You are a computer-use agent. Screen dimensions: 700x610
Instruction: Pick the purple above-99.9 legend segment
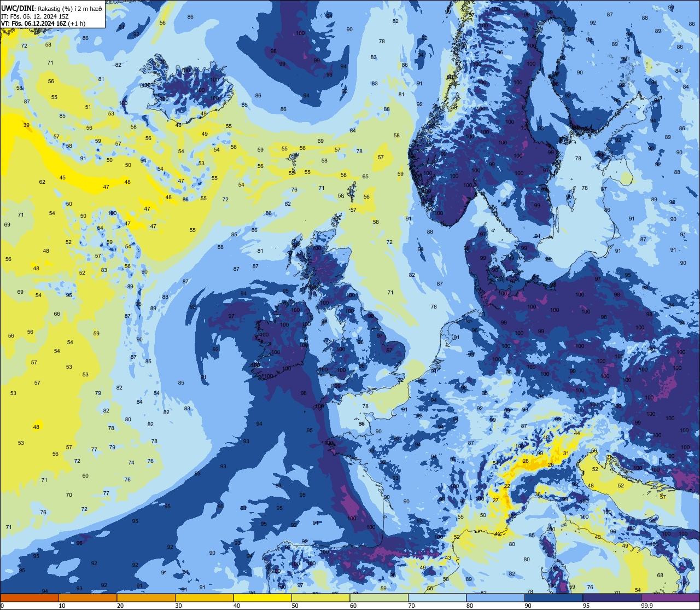[670, 598]
